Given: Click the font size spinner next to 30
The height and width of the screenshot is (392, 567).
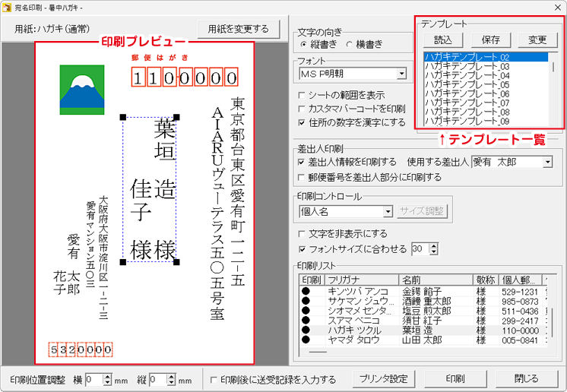Looking at the screenshot, I should 434,248.
